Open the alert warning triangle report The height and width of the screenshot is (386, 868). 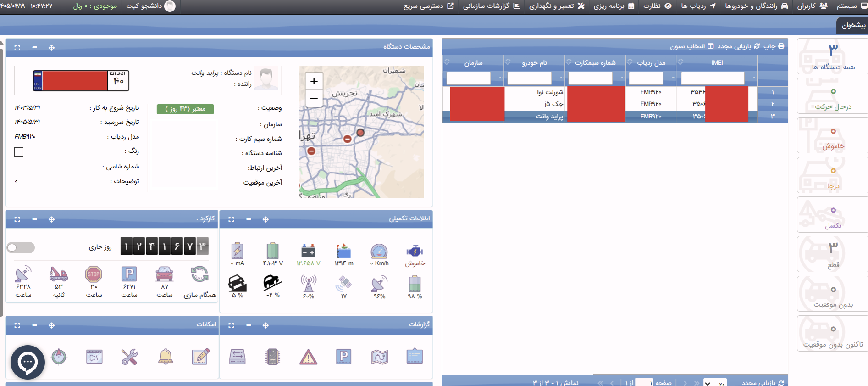pyautogui.click(x=308, y=357)
